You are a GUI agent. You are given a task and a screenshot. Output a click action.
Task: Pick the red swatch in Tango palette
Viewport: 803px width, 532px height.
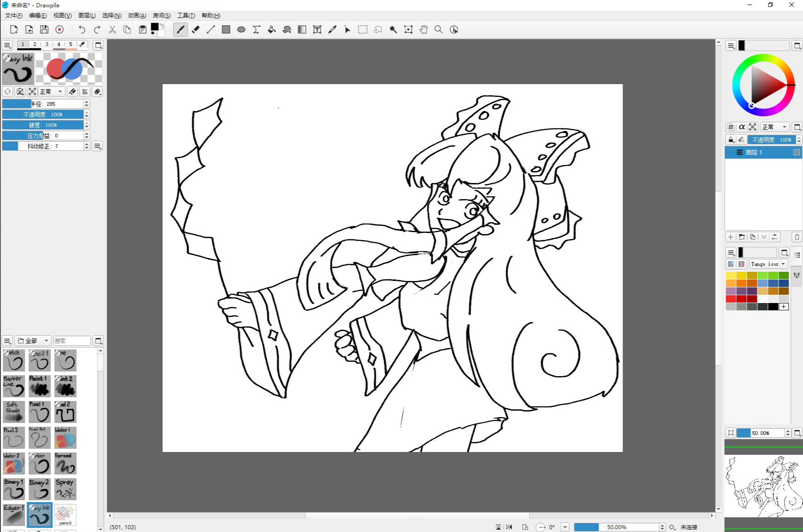click(x=731, y=299)
